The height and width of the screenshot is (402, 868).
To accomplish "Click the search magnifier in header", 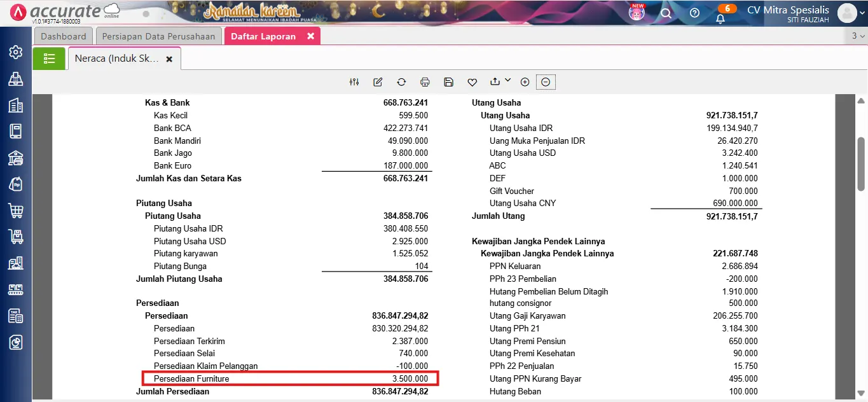I will point(666,13).
